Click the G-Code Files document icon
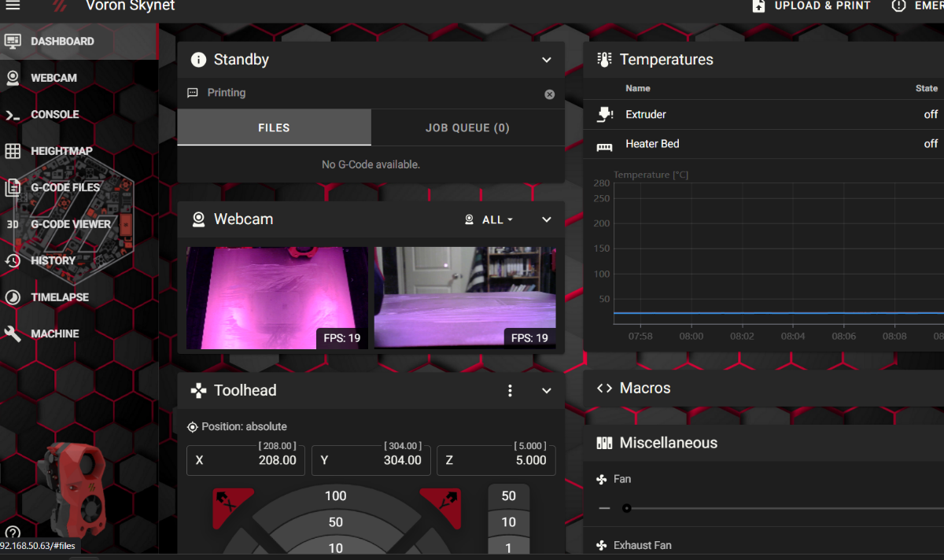The image size is (944, 560). pyautogui.click(x=13, y=188)
